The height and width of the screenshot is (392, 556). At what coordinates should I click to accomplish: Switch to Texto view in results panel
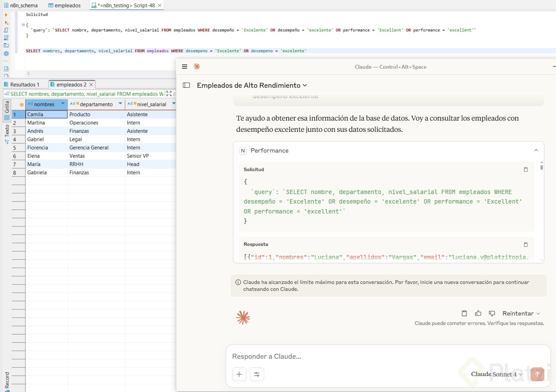coord(6,133)
